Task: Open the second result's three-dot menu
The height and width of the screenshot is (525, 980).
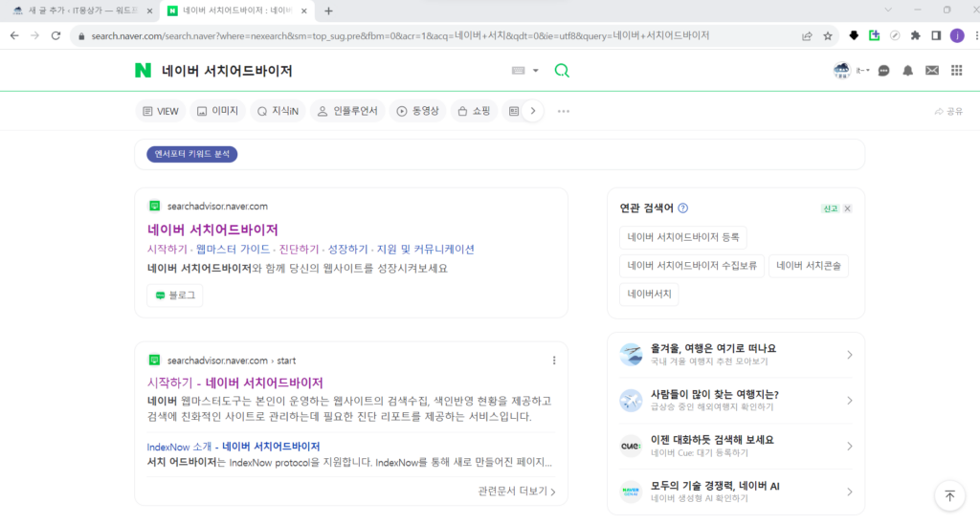Action: (x=554, y=361)
